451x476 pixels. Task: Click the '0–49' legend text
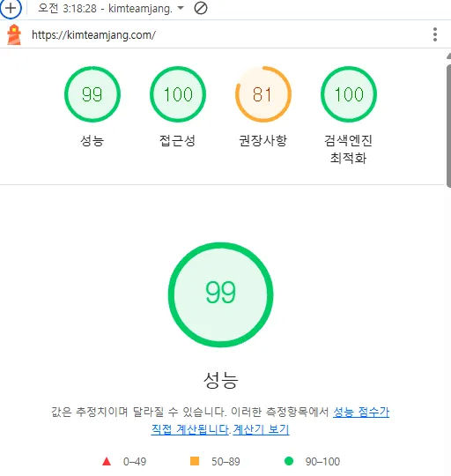pyautogui.click(x=135, y=462)
